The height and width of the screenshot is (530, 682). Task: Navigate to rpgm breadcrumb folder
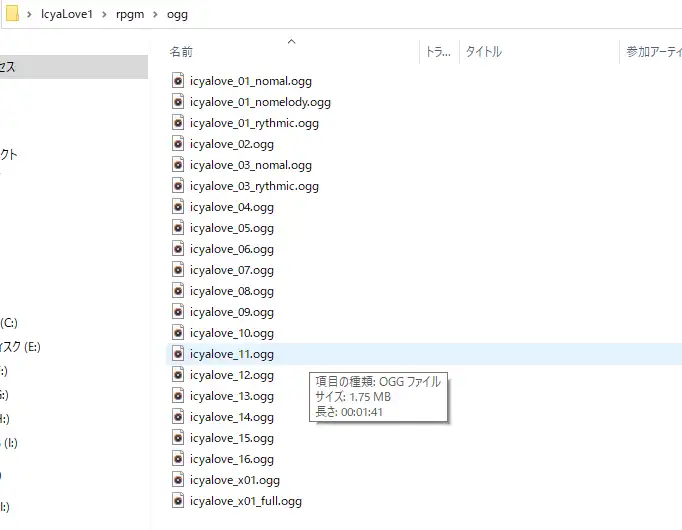pos(130,14)
